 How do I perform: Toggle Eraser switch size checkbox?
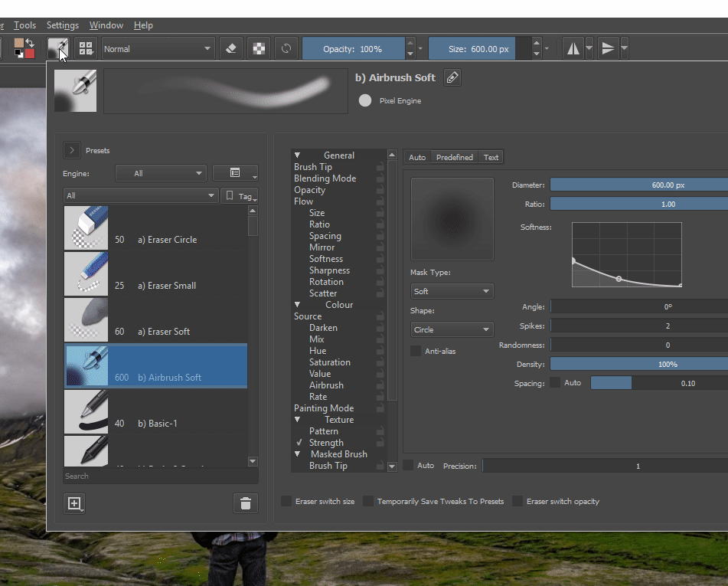tap(287, 502)
